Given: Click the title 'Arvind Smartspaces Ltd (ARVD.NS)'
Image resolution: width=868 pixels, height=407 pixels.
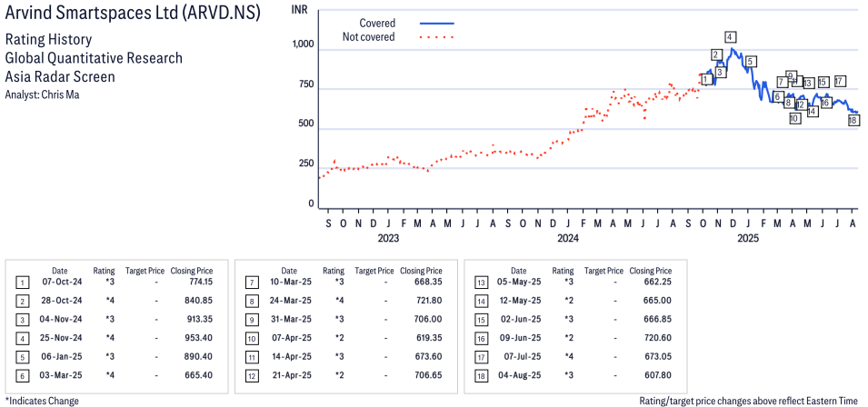Looking at the screenshot, I should 133,13.
